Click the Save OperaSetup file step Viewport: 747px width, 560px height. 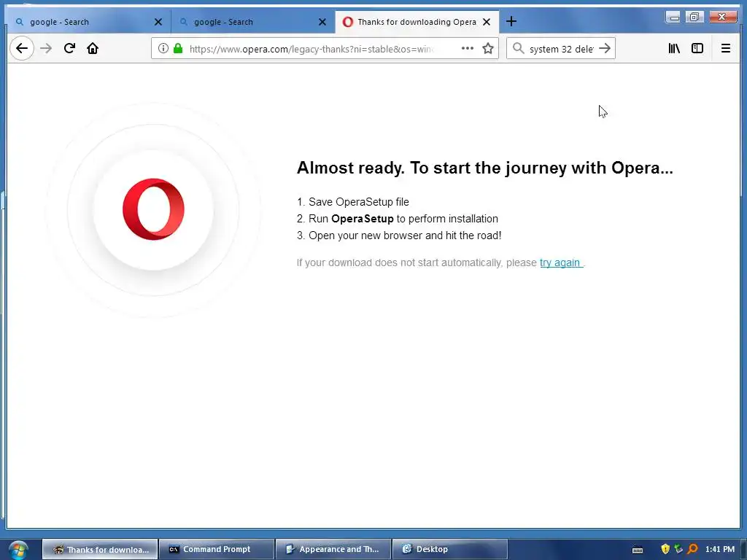(352, 202)
